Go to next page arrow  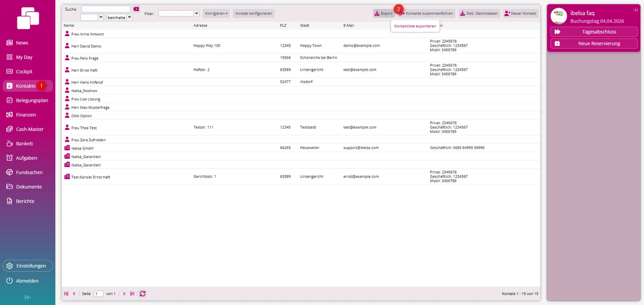click(x=124, y=294)
